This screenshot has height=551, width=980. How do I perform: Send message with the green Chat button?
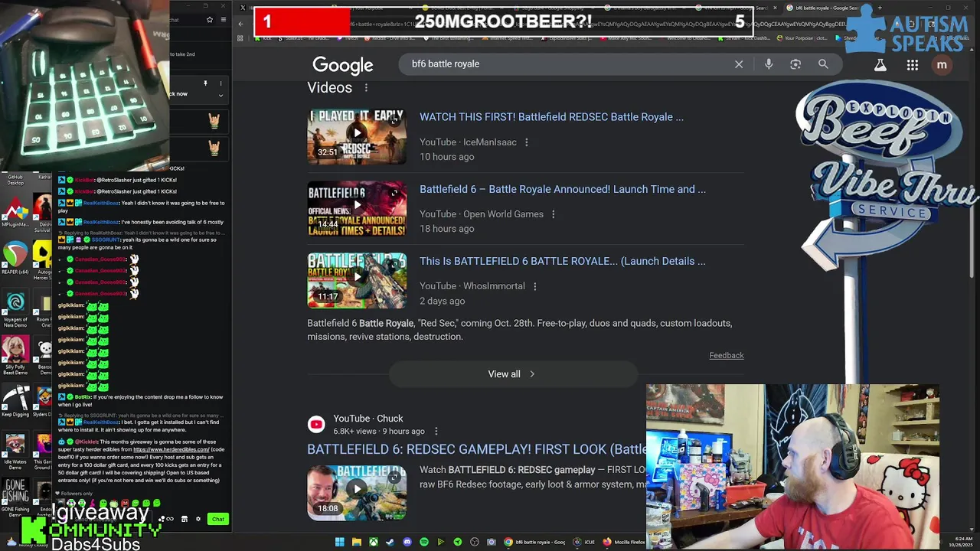point(218,520)
